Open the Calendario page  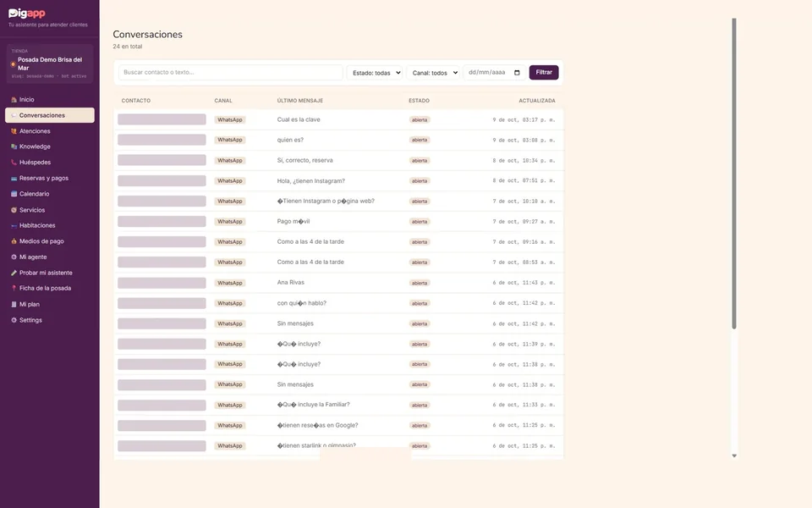pyautogui.click(x=50, y=194)
